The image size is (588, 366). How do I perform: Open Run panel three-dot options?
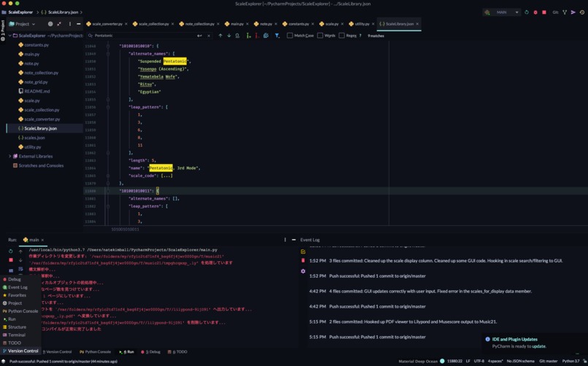pyautogui.click(x=285, y=240)
